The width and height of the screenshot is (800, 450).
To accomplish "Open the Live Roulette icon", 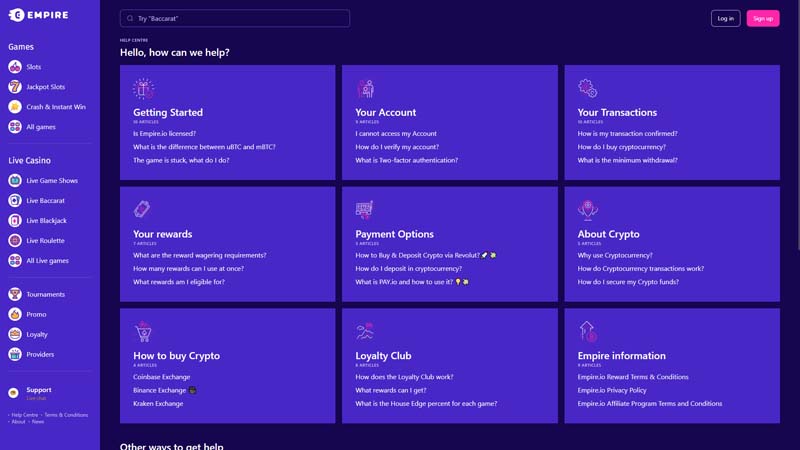I will point(15,240).
